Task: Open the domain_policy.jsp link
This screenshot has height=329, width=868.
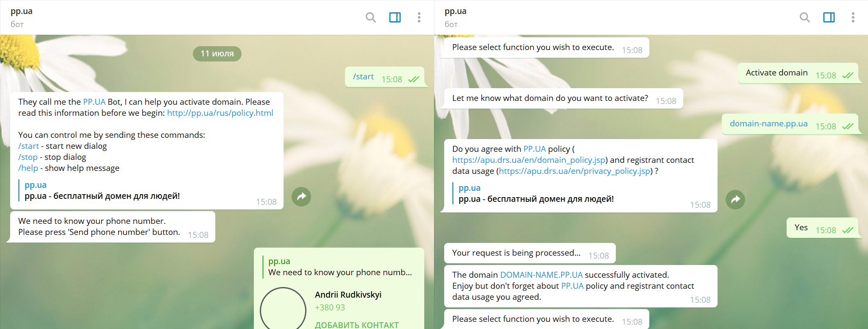Action: pos(529,160)
